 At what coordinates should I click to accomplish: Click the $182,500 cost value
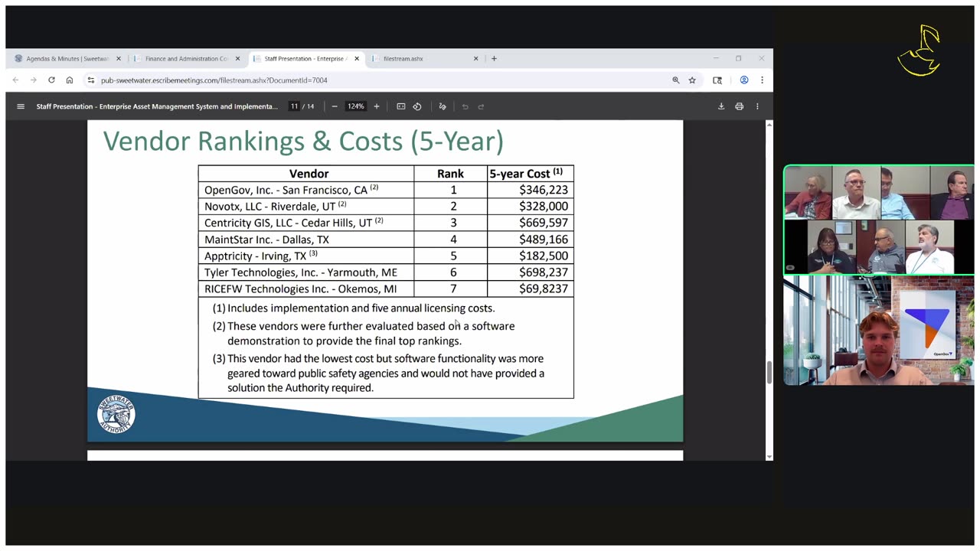(543, 256)
